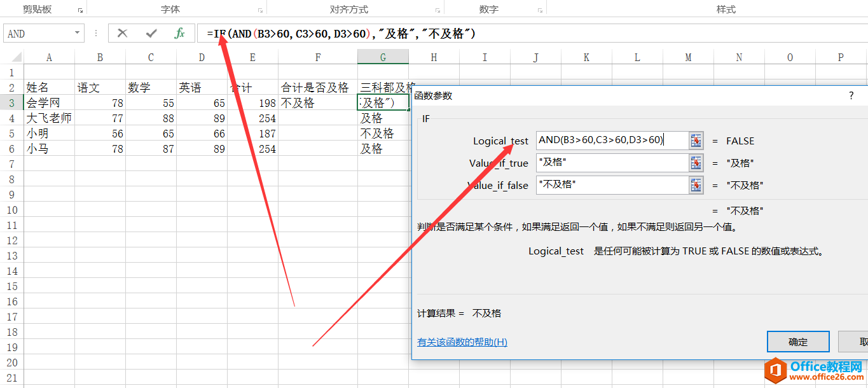Click 大飞老师's 合计 value 254

point(252,118)
